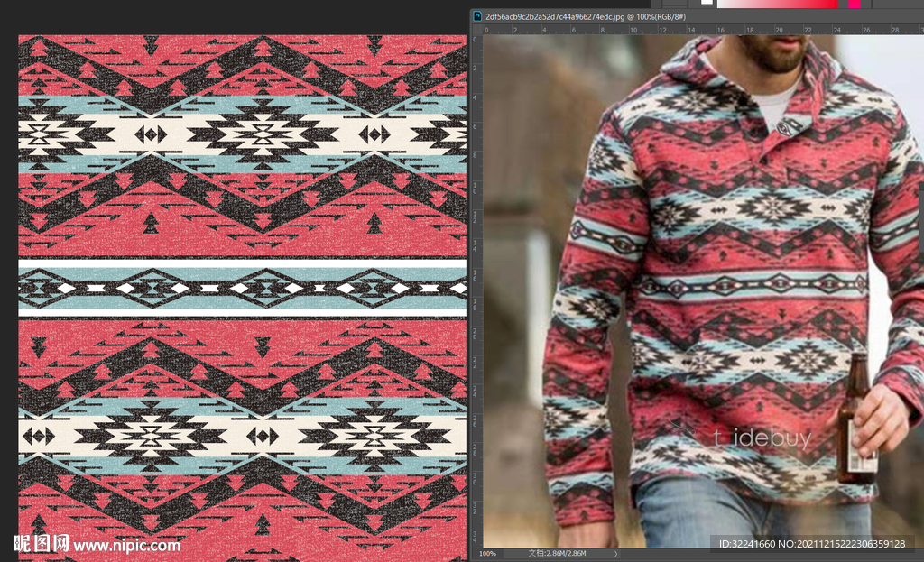This screenshot has width=924, height=562.
Task: Click the 文档:2.86M/2.86M status info
Action: tap(557, 554)
